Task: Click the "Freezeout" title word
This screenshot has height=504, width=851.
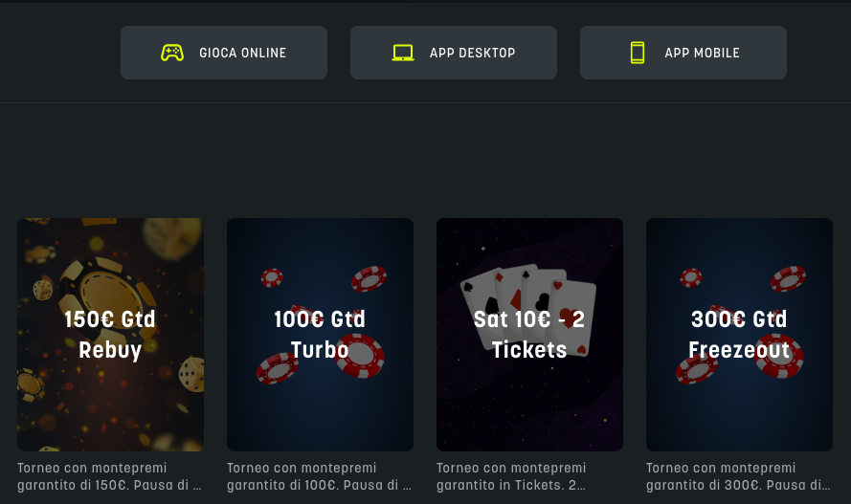Action: point(739,350)
